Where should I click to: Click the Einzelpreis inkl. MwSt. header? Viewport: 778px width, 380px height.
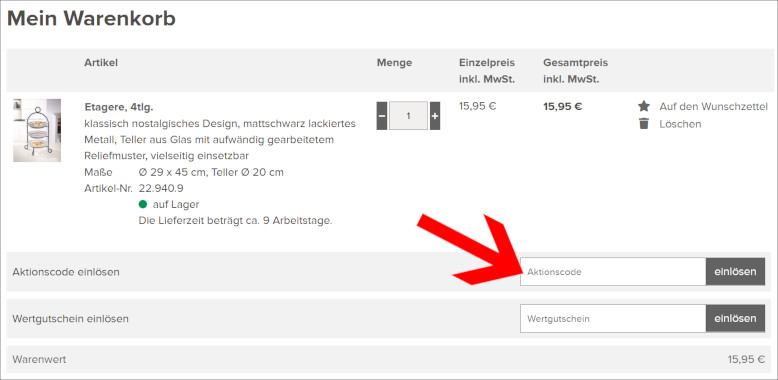(x=487, y=71)
